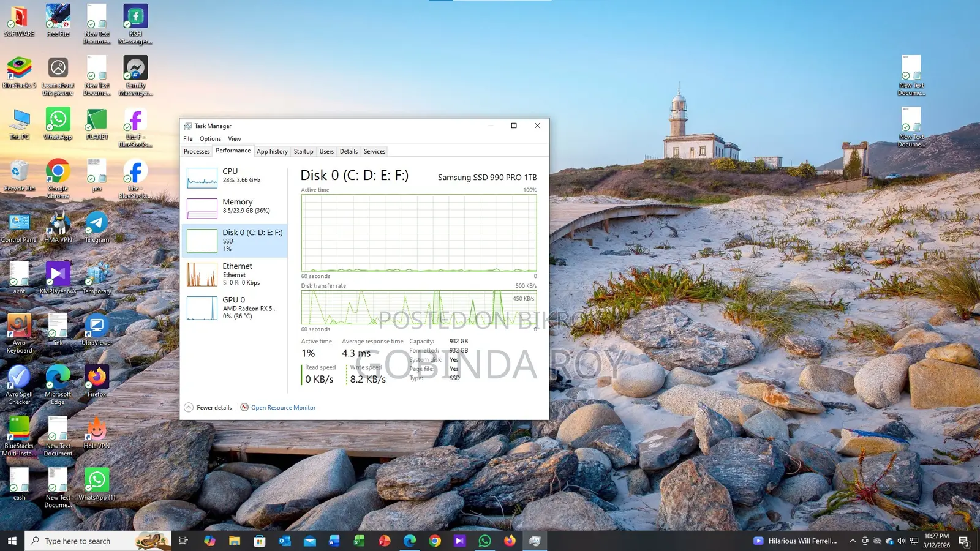
Task: Select the acnt file on the desktop
Action: pyautogui.click(x=19, y=278)
